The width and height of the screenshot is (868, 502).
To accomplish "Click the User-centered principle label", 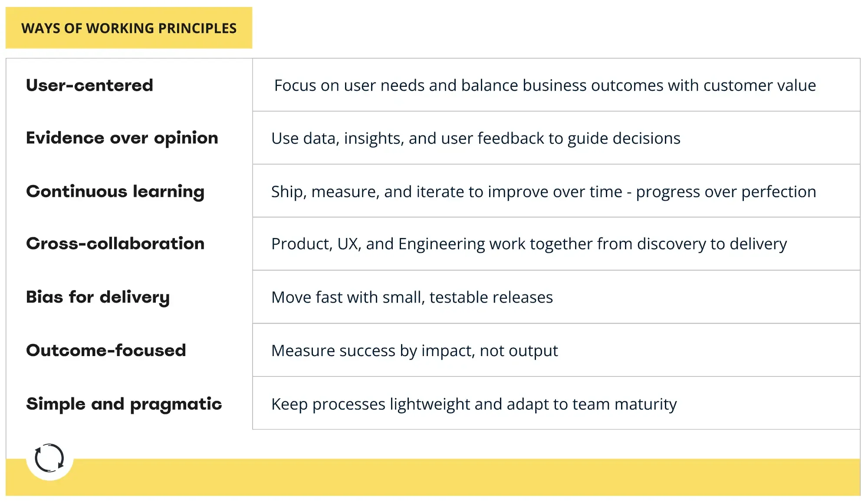I will click(x=89, y=85).
